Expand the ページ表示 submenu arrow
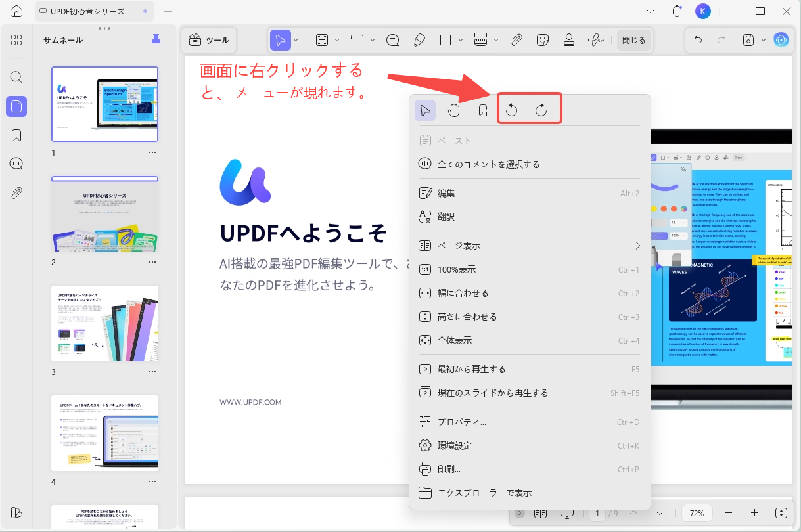 637,246
